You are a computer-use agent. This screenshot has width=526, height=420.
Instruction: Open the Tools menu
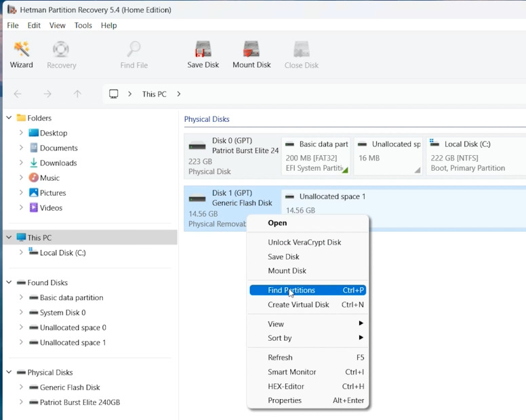click(x=83, y=26)
